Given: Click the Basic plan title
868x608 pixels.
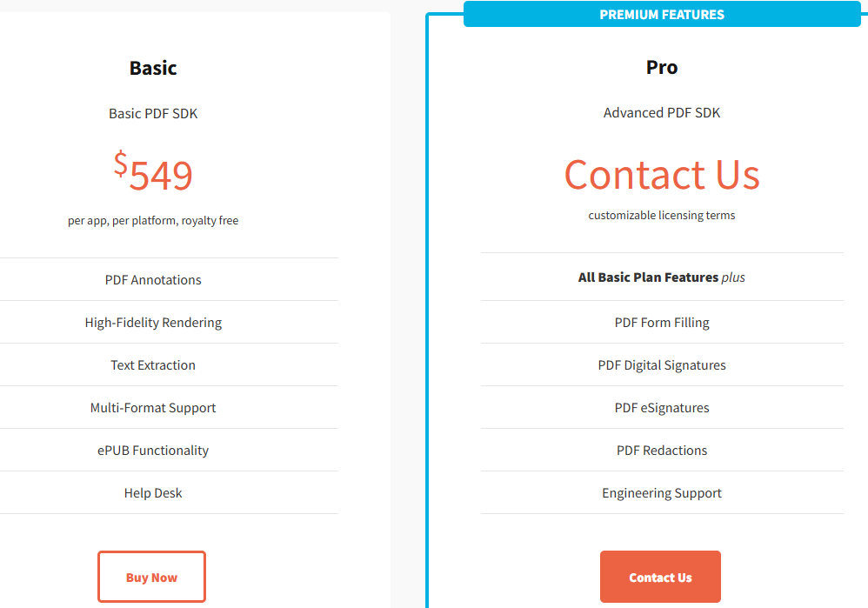Looking at the screenshot, I should coord(153,68).
